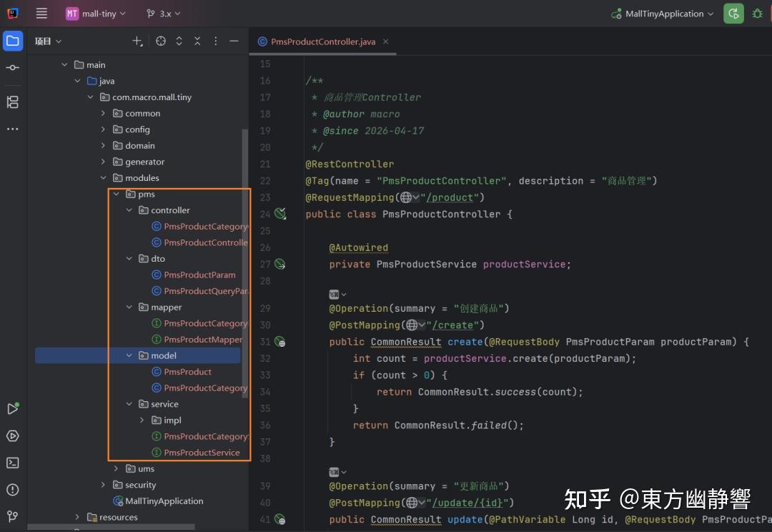Collapse the dto folder
The width and height of the screenshot is (772, 532).
coord(129,259)
